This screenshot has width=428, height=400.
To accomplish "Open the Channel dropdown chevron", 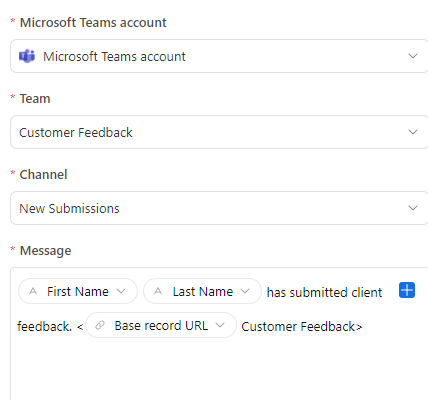I will (413, 208).
